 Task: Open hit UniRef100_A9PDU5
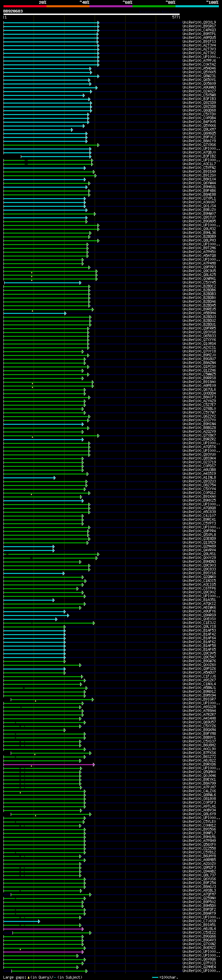tap(199, 38)
